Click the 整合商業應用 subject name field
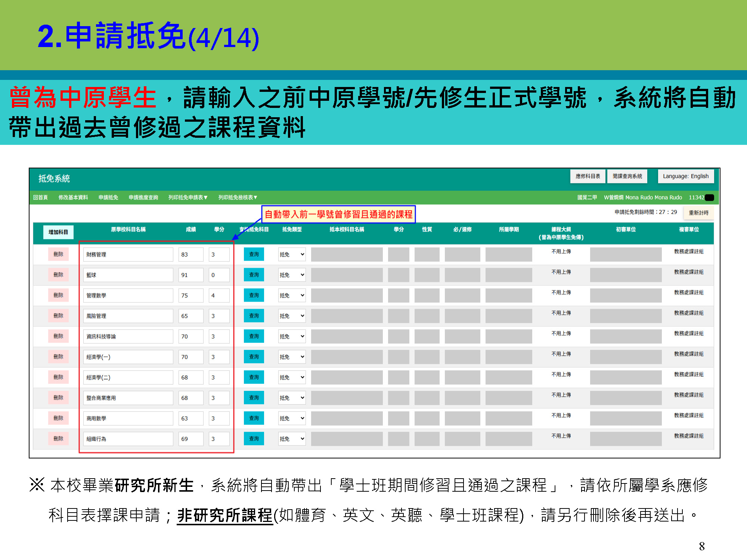Viewport: 747px width, 560px height. click(128, 398)
